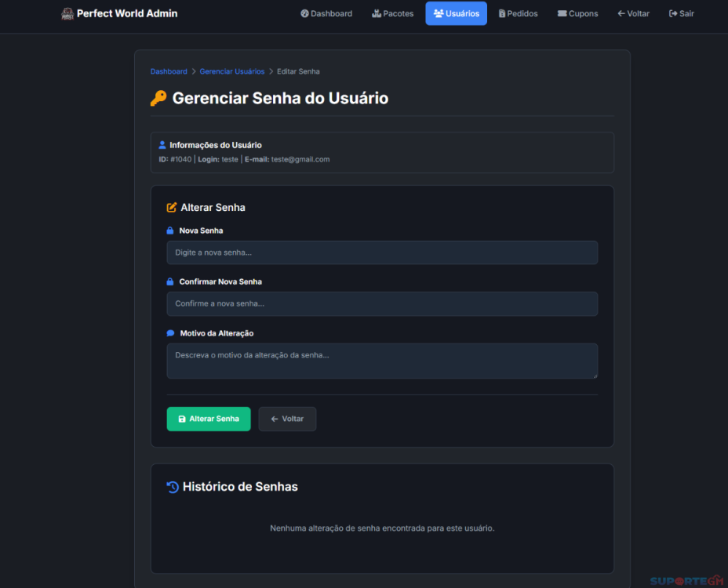Viewport: 728px width, 588px height.
Task: Click the edit icon next to Alterar Senha heading
Action: pyautogui.click(x=172, y=208)
